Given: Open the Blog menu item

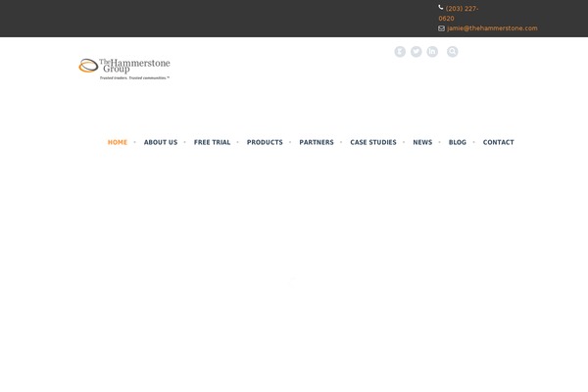Looking at the screenshot, I should coord(458,142).
